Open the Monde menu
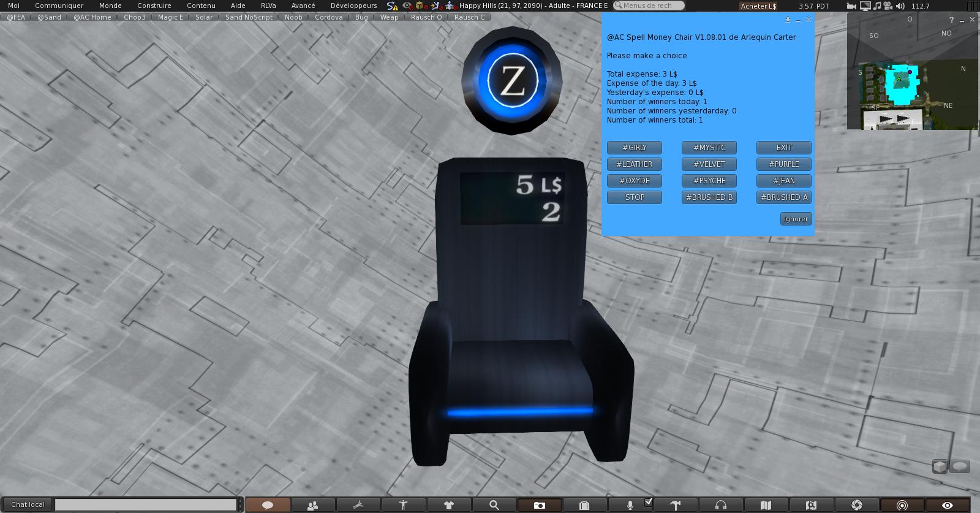 (x=110, y=6)
